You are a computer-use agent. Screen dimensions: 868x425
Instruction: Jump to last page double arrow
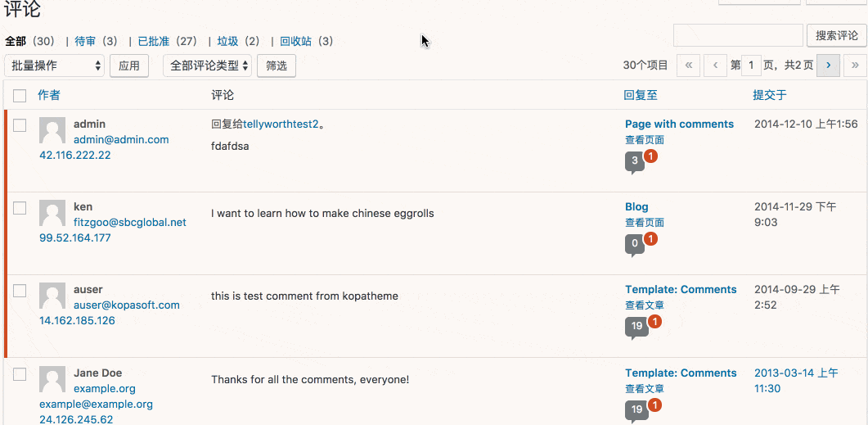click(x=856, y=66)
